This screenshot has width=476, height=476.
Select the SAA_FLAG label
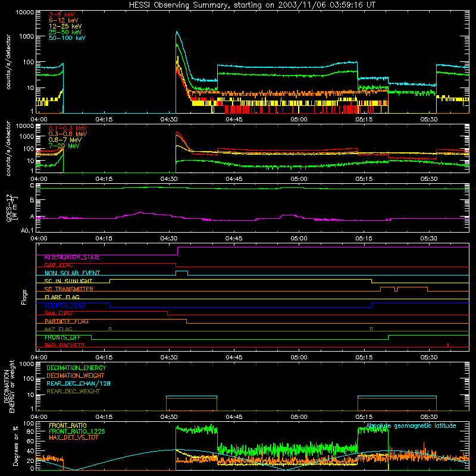(58, 314)
